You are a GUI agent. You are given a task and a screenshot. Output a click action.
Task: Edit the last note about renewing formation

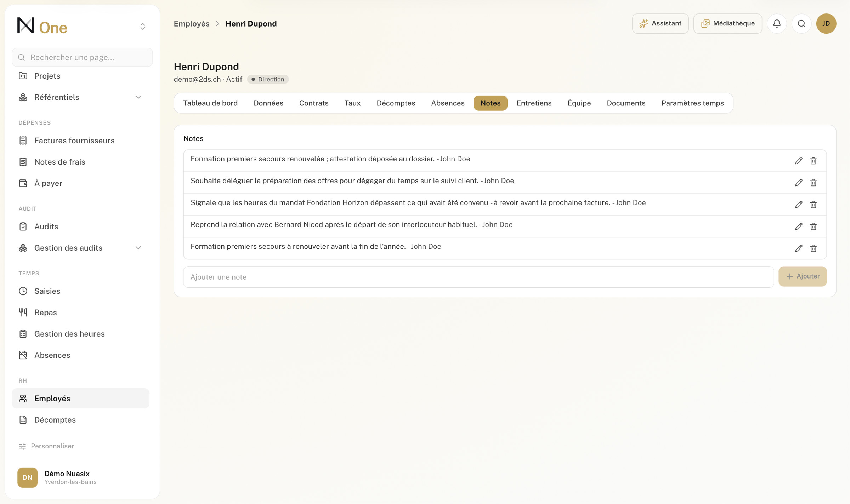click(x=798, y=248)
